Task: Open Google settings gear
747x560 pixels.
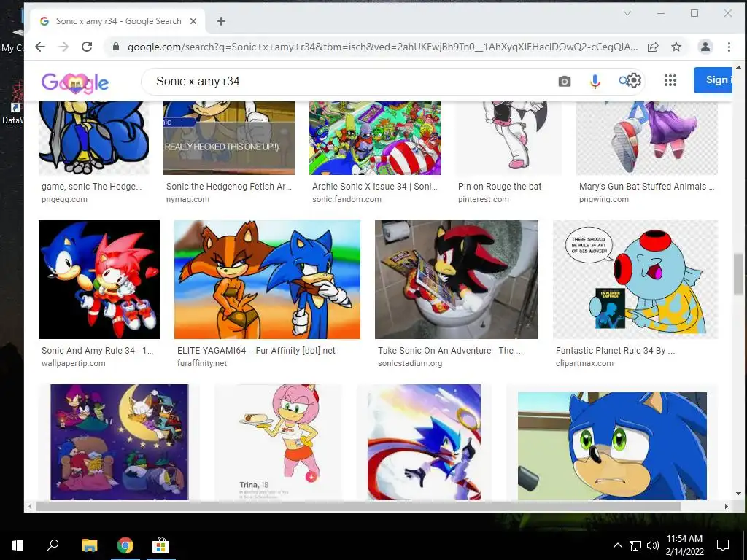Action: coord(634,80)
